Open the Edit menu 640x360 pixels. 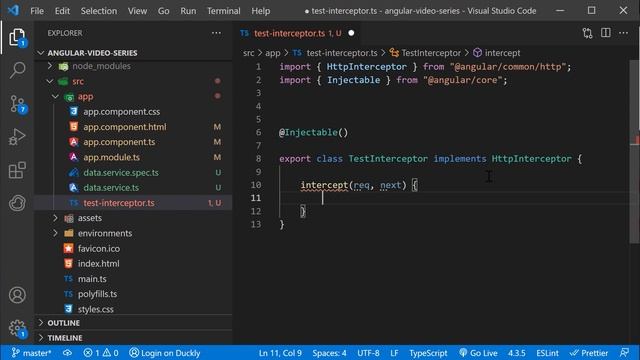[x=62, y=11]
